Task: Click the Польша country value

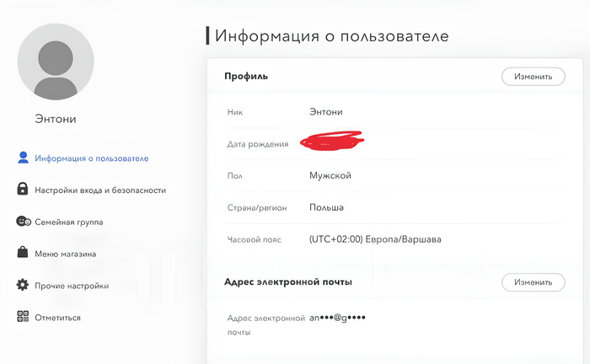Action: click(x=327, y=207)
